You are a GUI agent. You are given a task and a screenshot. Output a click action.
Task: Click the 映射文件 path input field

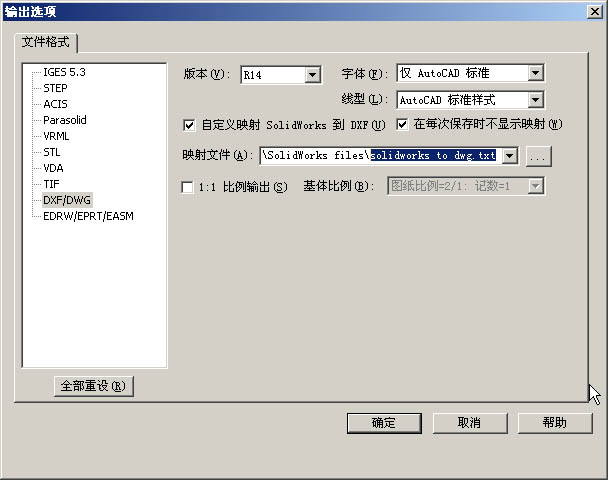coord(381,156)
